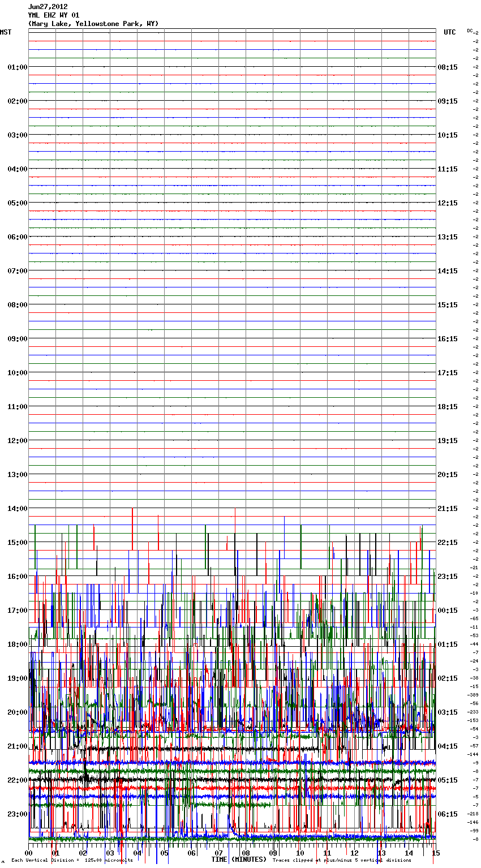The image size is (481, 868).
Task: Click the UTC timezone label
Action: [449, 32]
